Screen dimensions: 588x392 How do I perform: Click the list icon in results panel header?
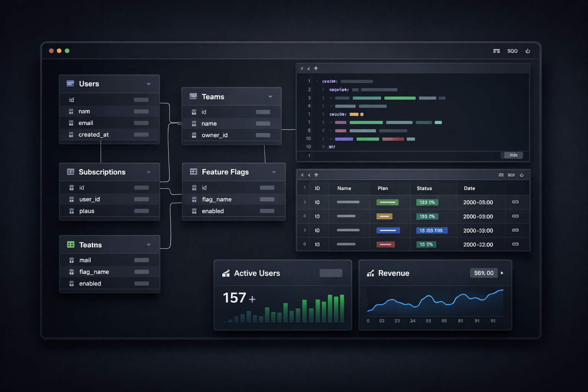tap(501, 175)
